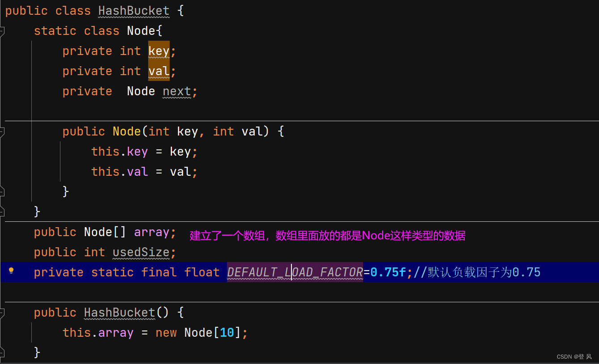Click purple key in 'this.key = key;'
Image resolution: width=599 pixels, height=364 pixels.
(x=137, y=152)
